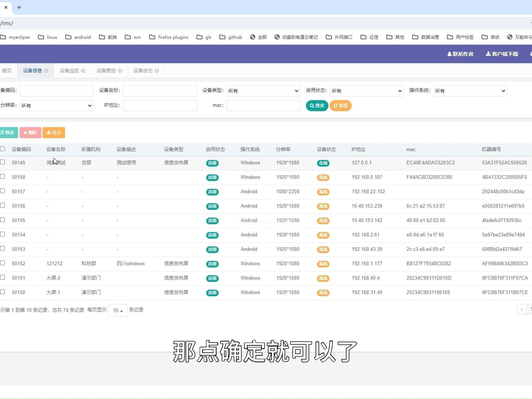Change the per-page count dropdown showing 10
532x399 pixels.
coord(117,310)
